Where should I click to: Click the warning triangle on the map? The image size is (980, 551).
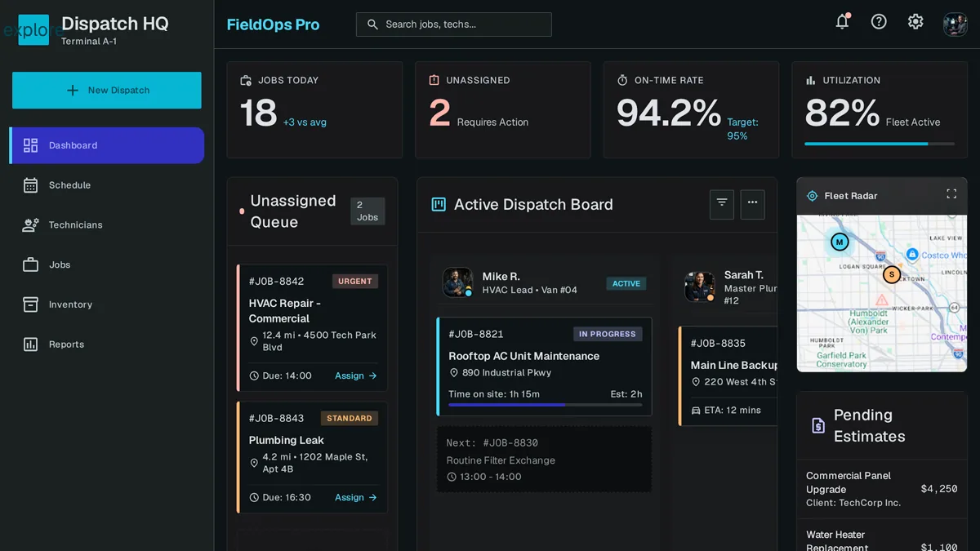[x=882, y=300]
